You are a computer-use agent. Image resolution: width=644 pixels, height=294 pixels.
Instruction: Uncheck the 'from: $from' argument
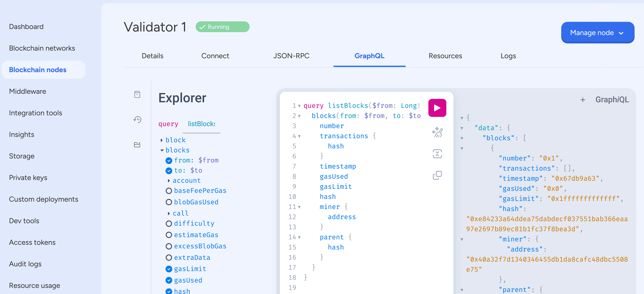pyautogui.click(x=169, y=160)
